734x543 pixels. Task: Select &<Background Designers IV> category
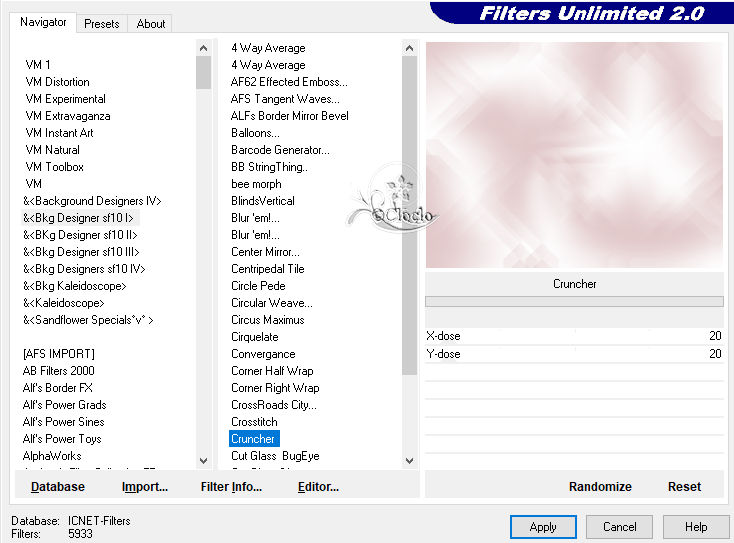tap(92, 201)
